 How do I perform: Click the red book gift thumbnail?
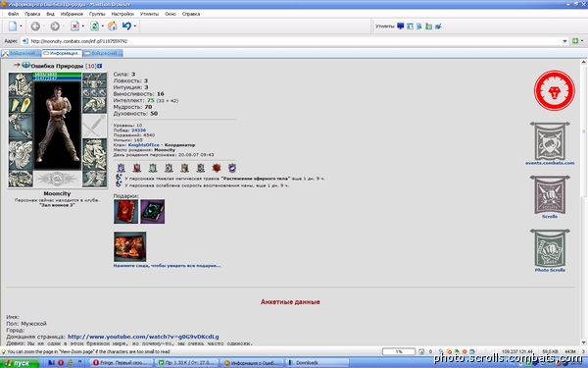(126, 211)
